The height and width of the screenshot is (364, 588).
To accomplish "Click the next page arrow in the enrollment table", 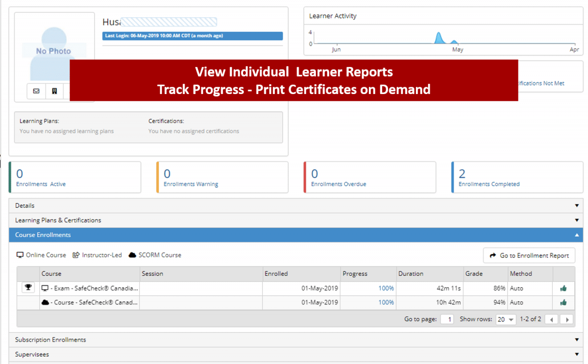I will [566, 319].
